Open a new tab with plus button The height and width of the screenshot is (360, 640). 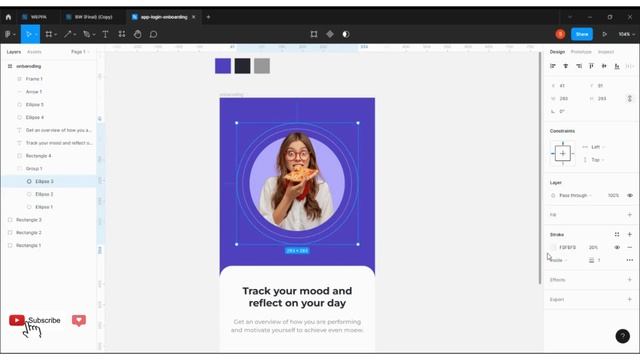[x=208, y=17]
